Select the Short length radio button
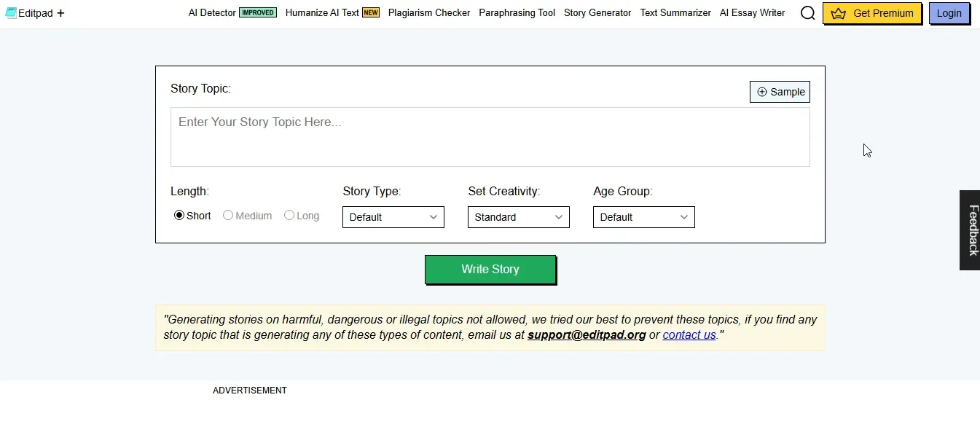Screen dimensions: 980x443 [179, 216]
